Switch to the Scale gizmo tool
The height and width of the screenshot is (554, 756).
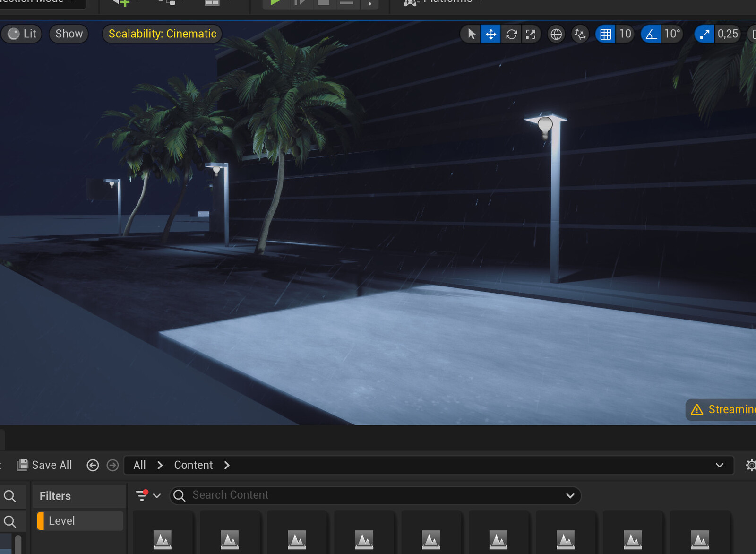pyautogui.click(x=531, y=34)
